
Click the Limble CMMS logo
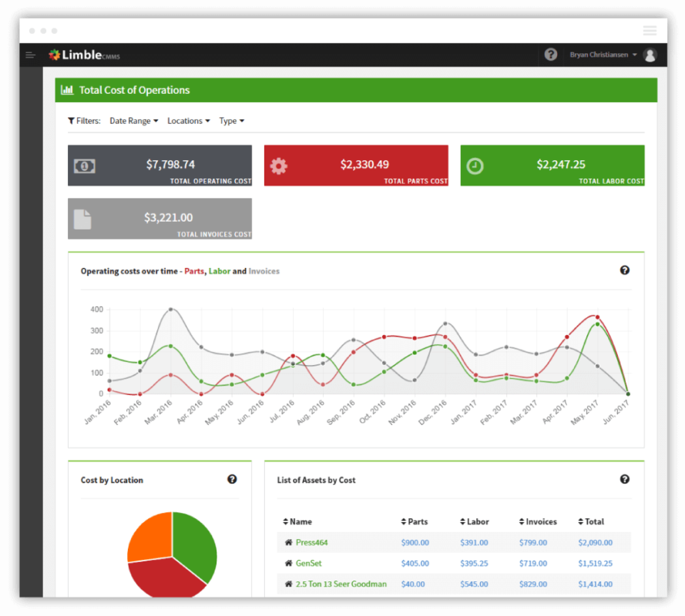[84, 55]
